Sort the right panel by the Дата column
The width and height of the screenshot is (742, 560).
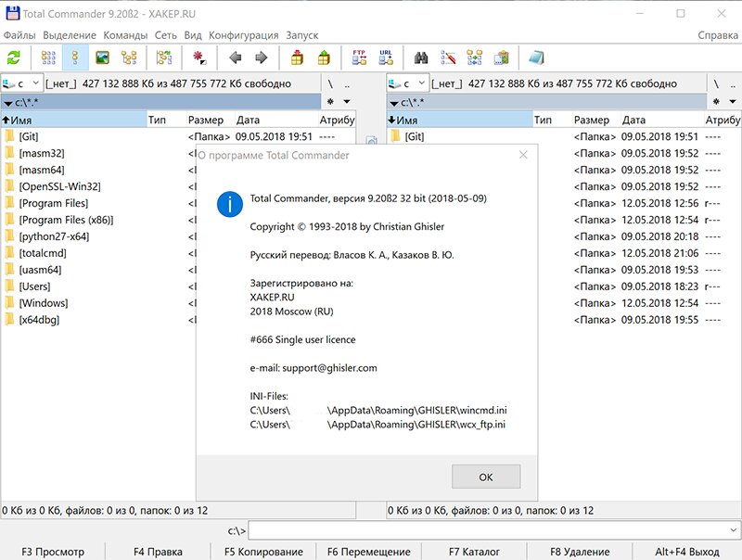[662, 121]
